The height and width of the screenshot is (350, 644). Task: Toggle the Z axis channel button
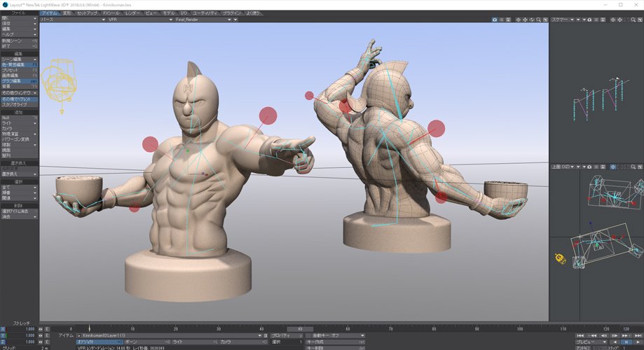(x=4, y=342)
